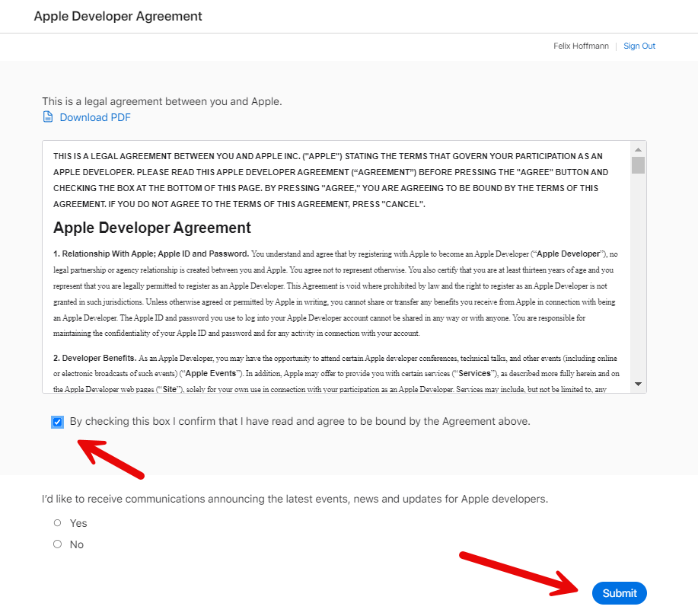698x616 pixels.
Task: Uncheck the agreement confirmation checkbox
Action: pyautogui.click(x=57, y=422)
